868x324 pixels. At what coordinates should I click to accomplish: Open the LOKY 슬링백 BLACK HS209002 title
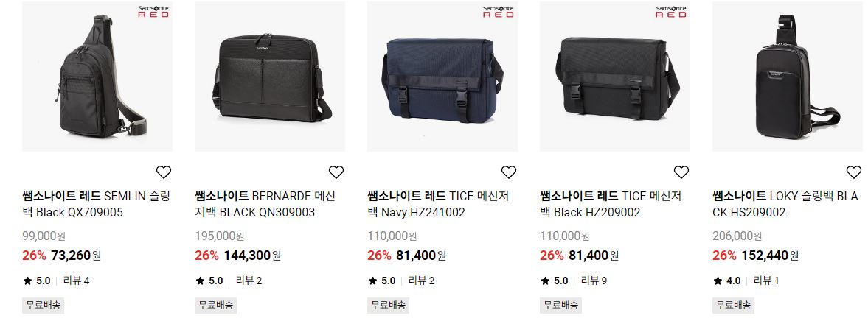[785, 204]
